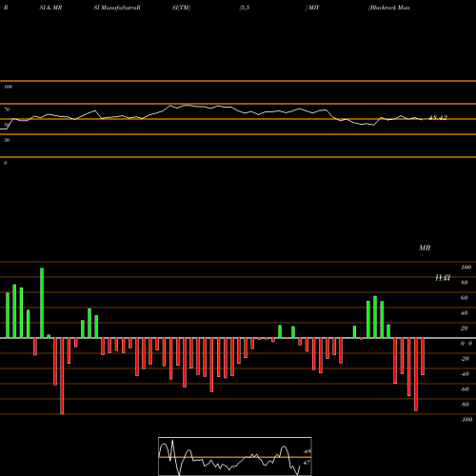Click the current RSI value 48.42
The width and height of the screenshot is (476, 476).
click(438, 118)
